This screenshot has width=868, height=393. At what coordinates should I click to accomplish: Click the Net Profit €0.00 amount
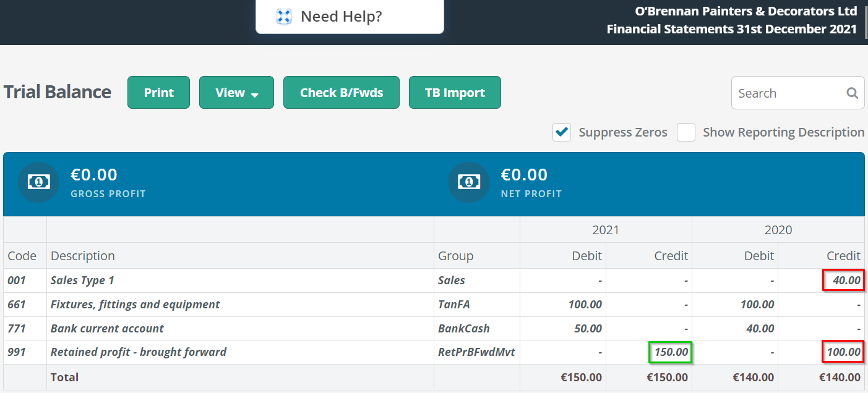[524, 175]
